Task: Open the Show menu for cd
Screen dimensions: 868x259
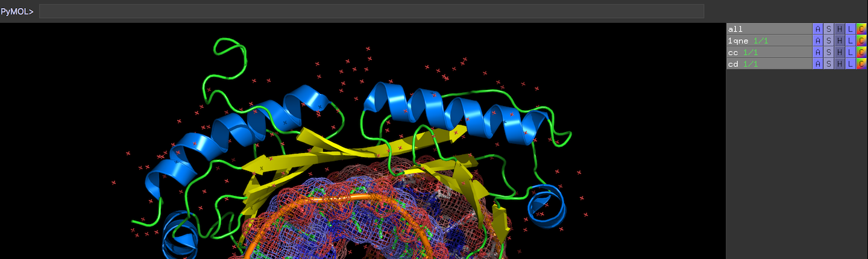Action: (829, 63)
